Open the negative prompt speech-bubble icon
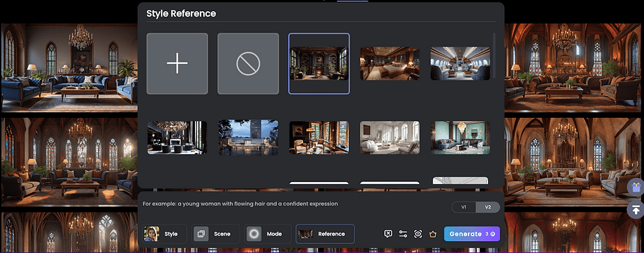 388,234
